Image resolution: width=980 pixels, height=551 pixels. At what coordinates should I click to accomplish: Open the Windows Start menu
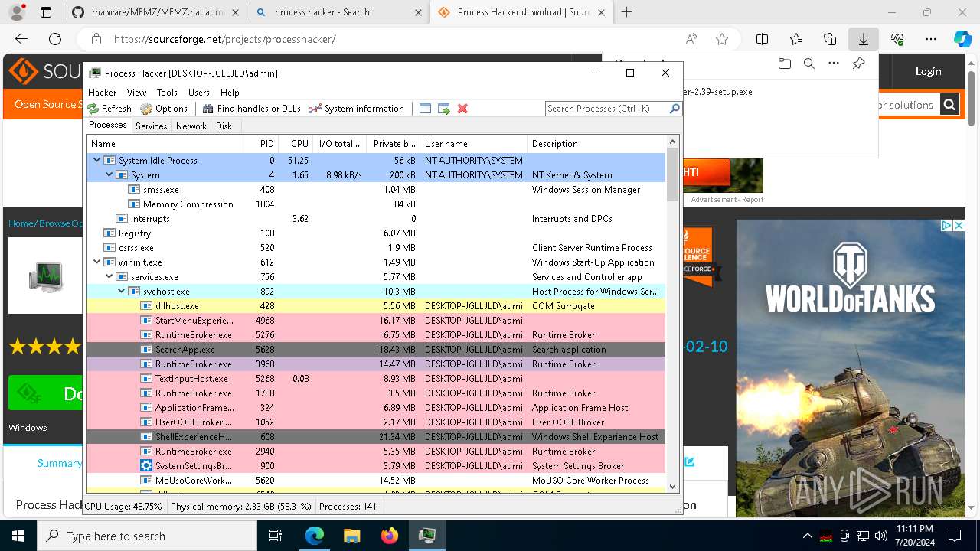pos(18,536)
